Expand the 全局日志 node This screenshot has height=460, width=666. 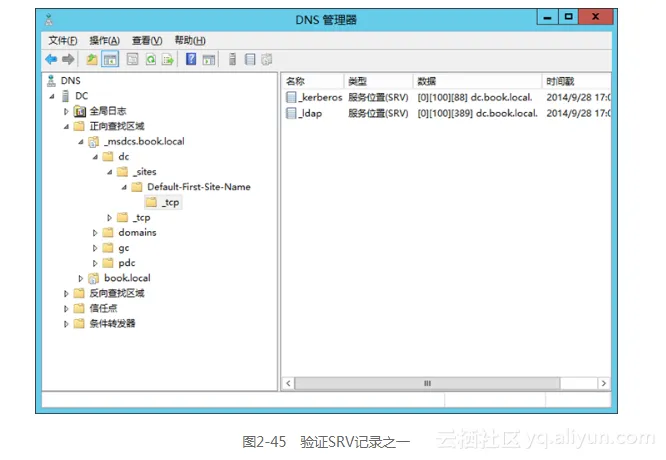[x=66, y=111]
